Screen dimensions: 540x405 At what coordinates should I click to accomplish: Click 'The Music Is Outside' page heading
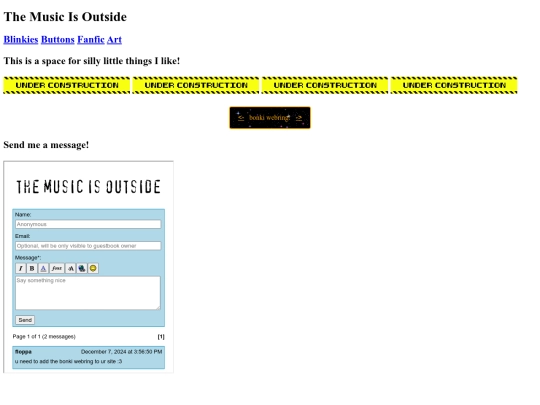point(65,17)
